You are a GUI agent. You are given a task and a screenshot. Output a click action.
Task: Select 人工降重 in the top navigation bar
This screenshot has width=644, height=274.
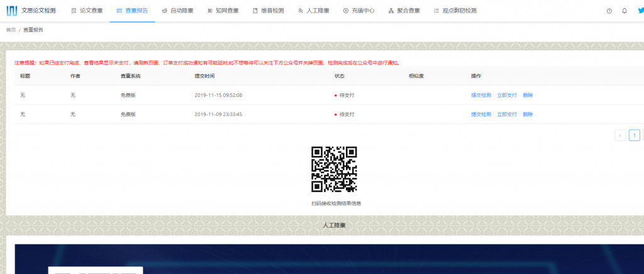pyautogui.click(x=314, y=11)
